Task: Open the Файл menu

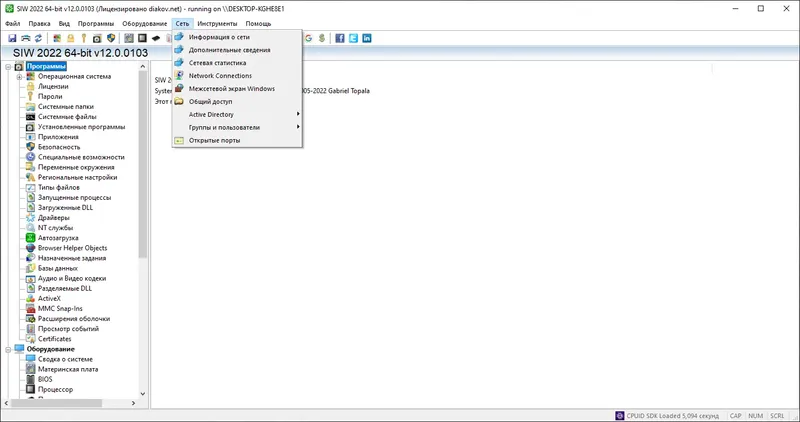Action: [x=13, y=23]
